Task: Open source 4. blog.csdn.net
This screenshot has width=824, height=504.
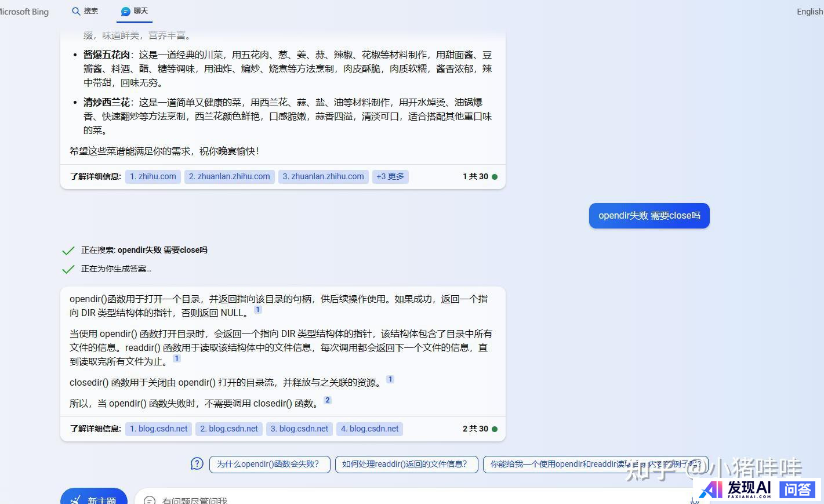Action: coord(370,429)
